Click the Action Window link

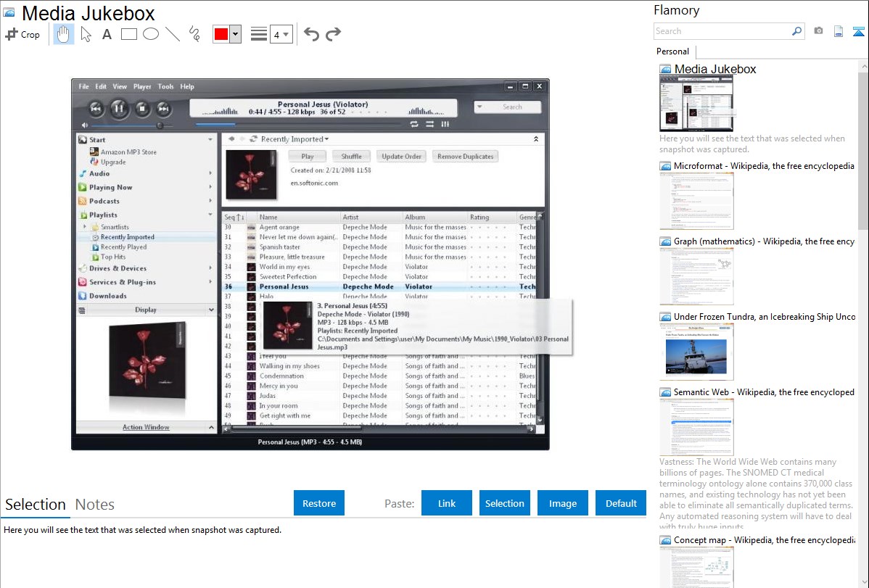pos(146,427)
